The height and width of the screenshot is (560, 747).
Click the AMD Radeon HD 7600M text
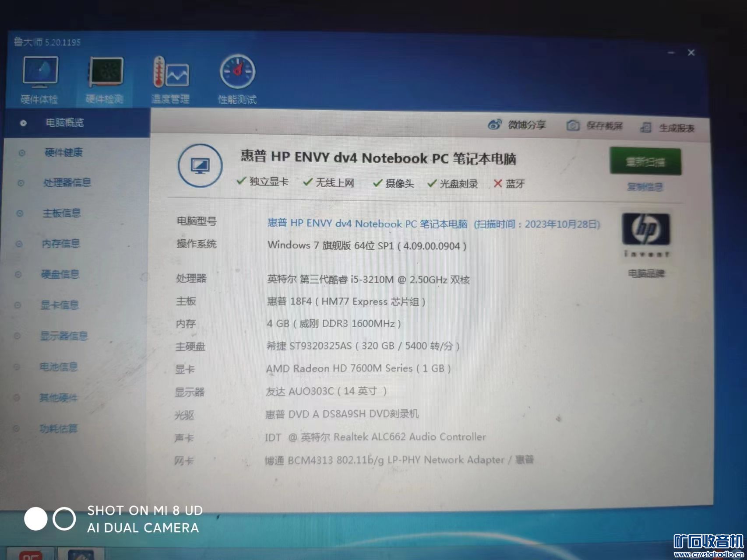[358, 368]
